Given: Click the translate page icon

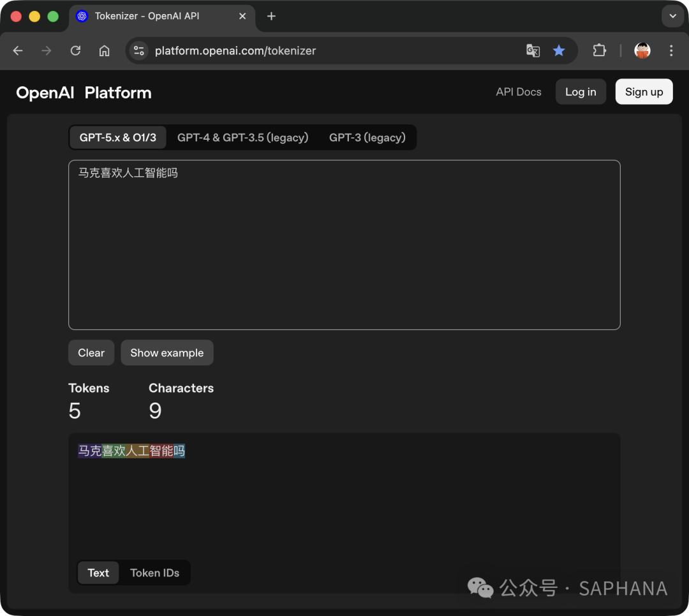Looking at the screenshot, I should pos(533,51).
